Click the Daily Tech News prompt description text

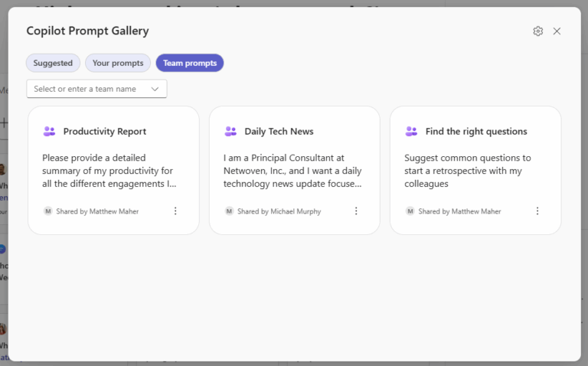[292, 171]
